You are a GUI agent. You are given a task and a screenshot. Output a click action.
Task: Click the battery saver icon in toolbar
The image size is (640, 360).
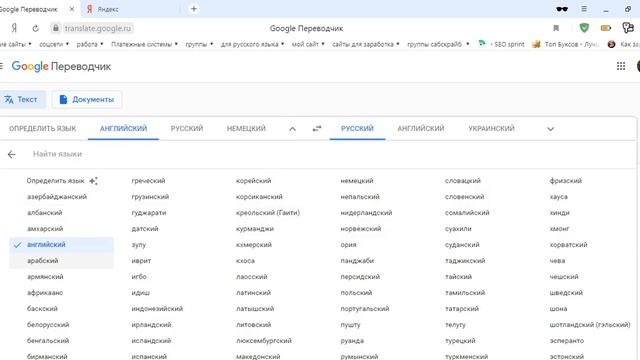pyautogui.click(x=606, y=28)
